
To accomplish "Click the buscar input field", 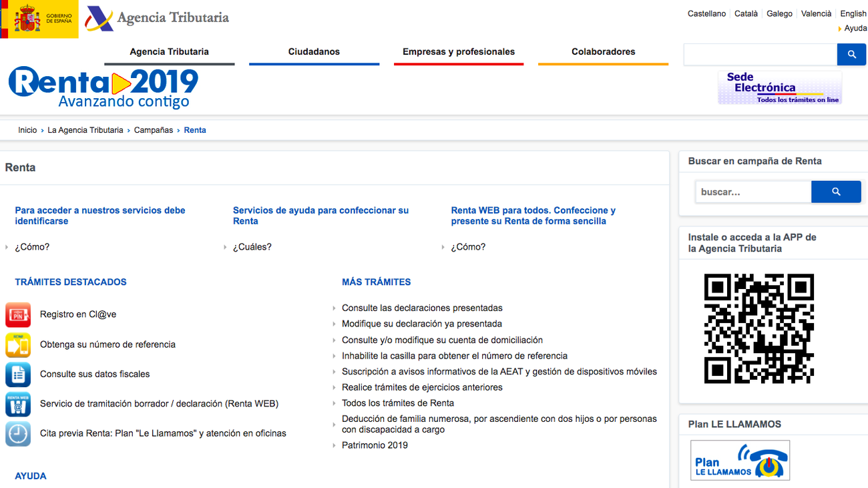I will click(753, 192).
